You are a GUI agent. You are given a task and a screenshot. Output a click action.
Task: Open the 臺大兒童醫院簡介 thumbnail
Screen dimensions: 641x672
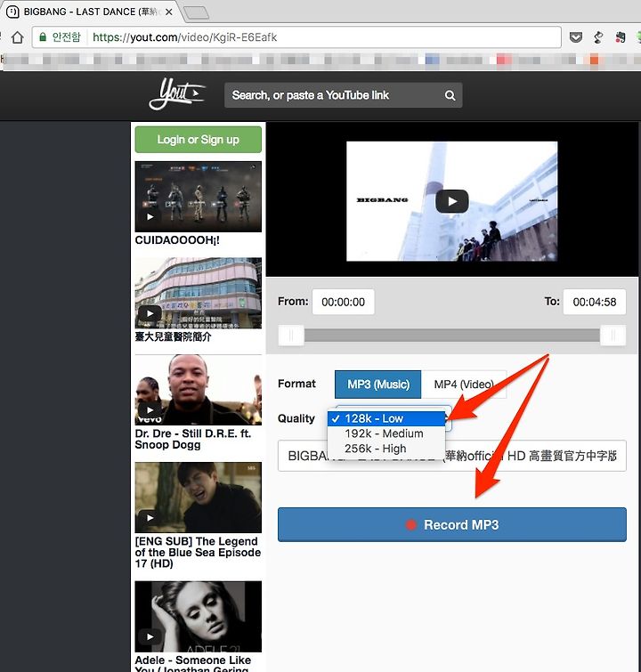[x=199, y=293]
